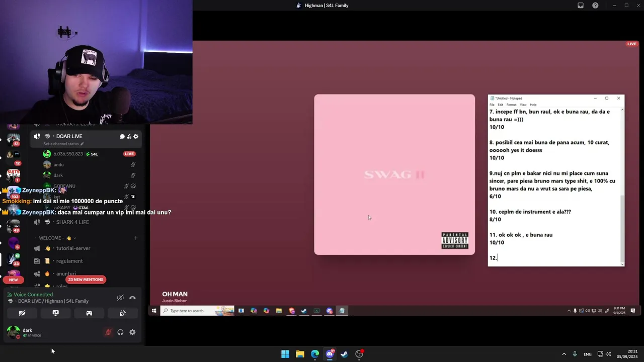The width and height of the screenshot is (644, 362).
Task: Open Format menu in streamed Notepad
Action: [511, 105]
